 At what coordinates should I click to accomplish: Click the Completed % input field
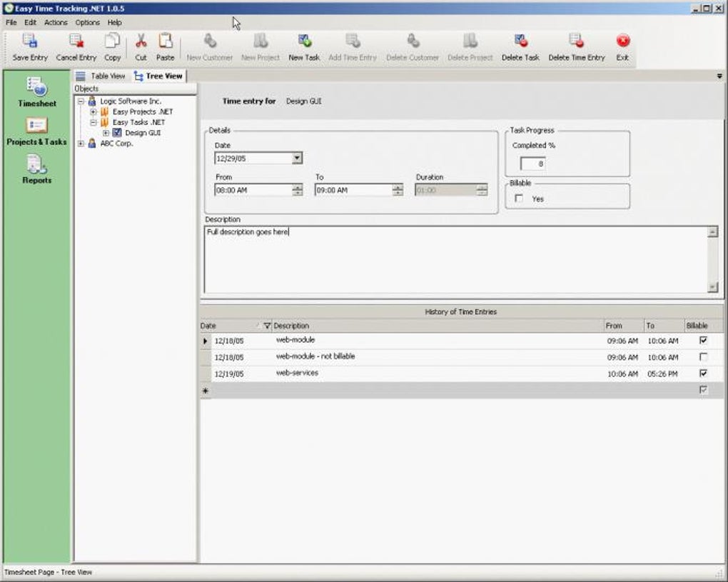point(533,164)
